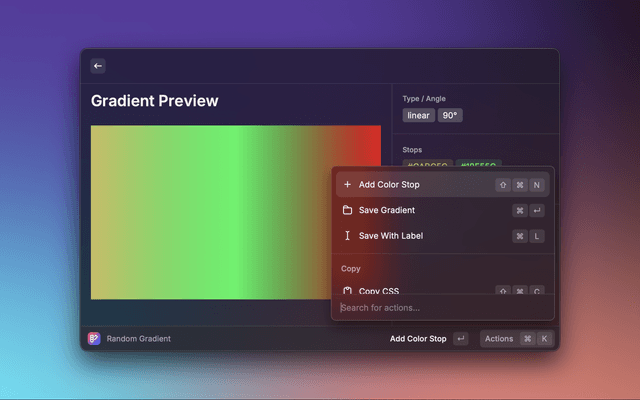Viewport: 640px width, 400px height.
Task: Select the yellow first color stop tag
Action: (x=427, y=164)
